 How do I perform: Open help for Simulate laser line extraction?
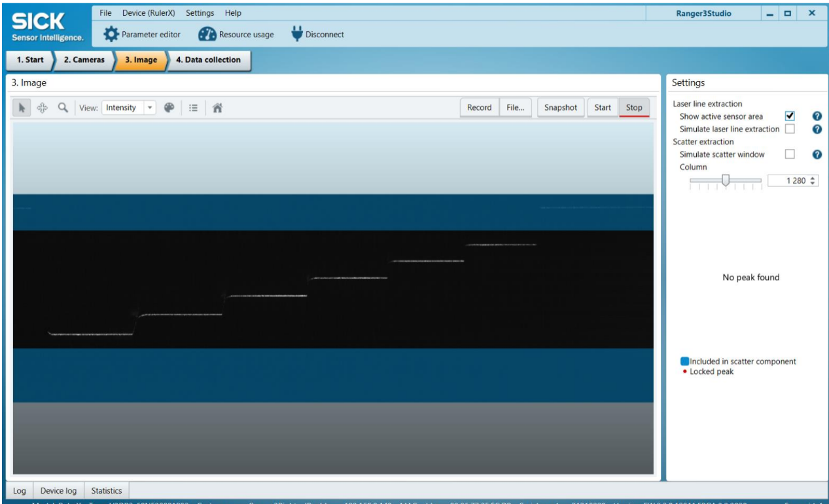click(817, 129)
